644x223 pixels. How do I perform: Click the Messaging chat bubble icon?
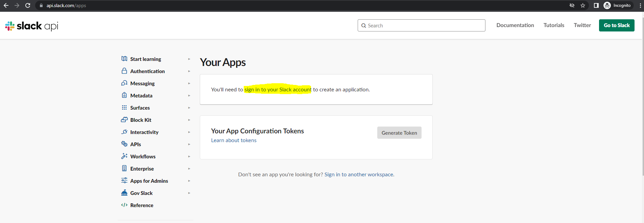(x=124, y=83)
